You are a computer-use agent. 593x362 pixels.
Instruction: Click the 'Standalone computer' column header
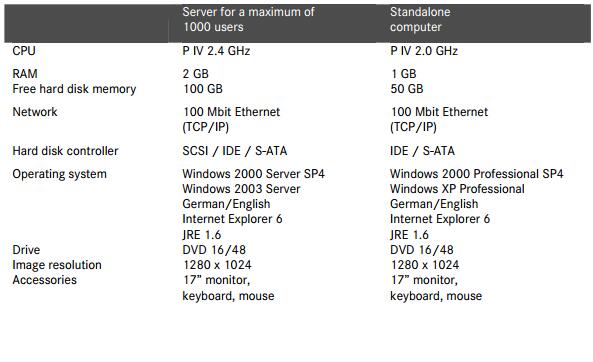point(420,19)
